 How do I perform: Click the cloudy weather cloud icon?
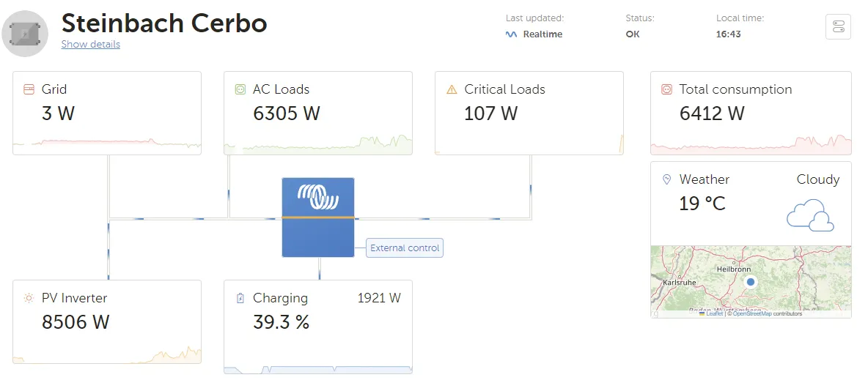(x=810, y=215)
